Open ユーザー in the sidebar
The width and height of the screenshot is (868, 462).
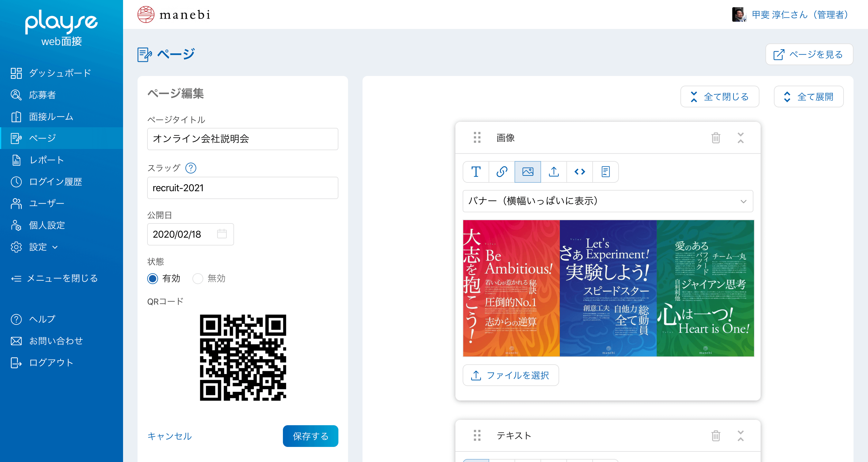(x=61, y=204)
